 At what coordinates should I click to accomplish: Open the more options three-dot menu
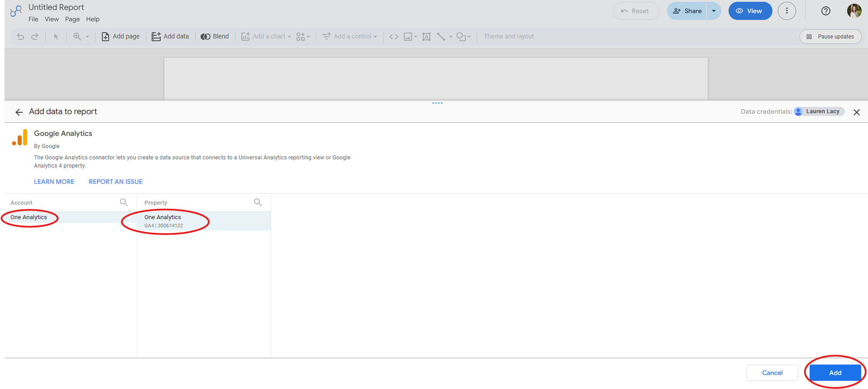(x=787, y=11)
